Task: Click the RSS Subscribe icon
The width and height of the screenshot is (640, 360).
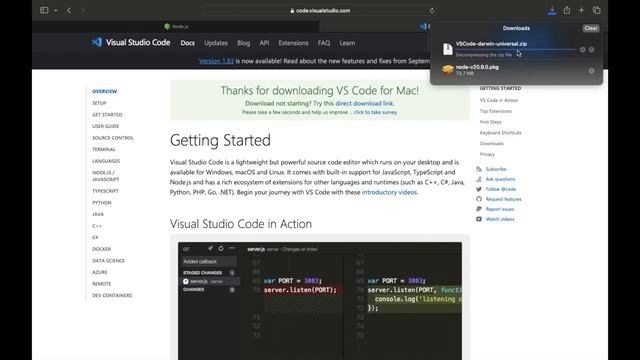Action: [479, 169]
